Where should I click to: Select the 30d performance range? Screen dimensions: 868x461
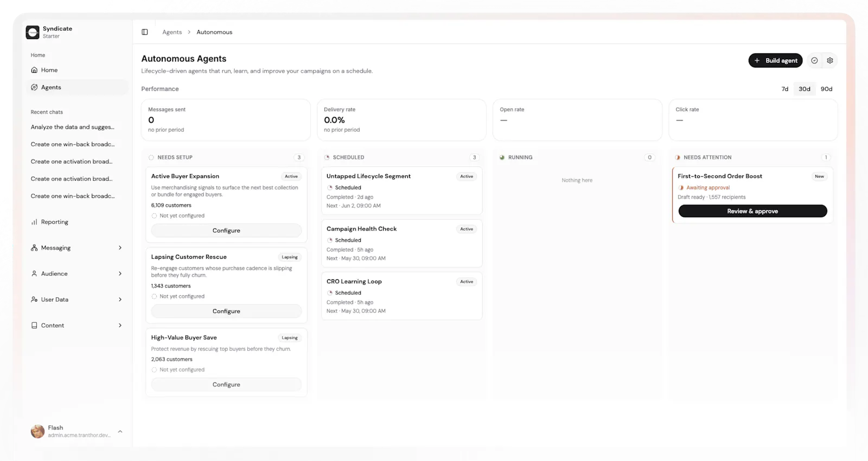(805, 89)
